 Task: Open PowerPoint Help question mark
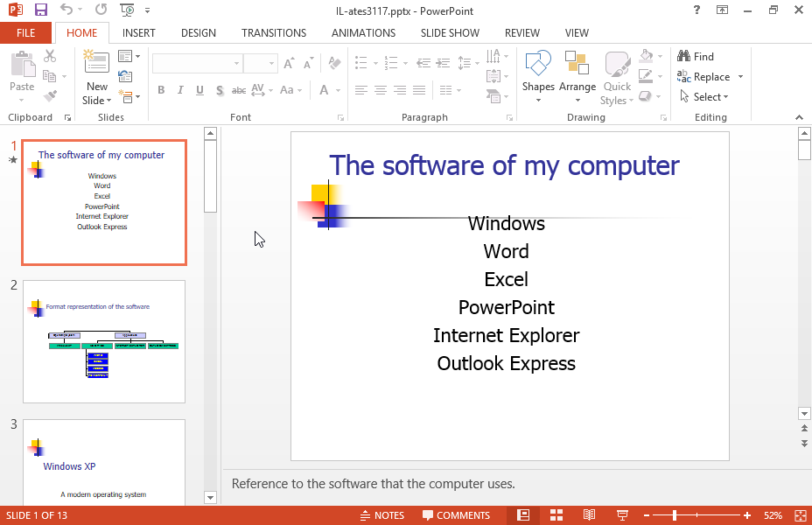[696, 10]
